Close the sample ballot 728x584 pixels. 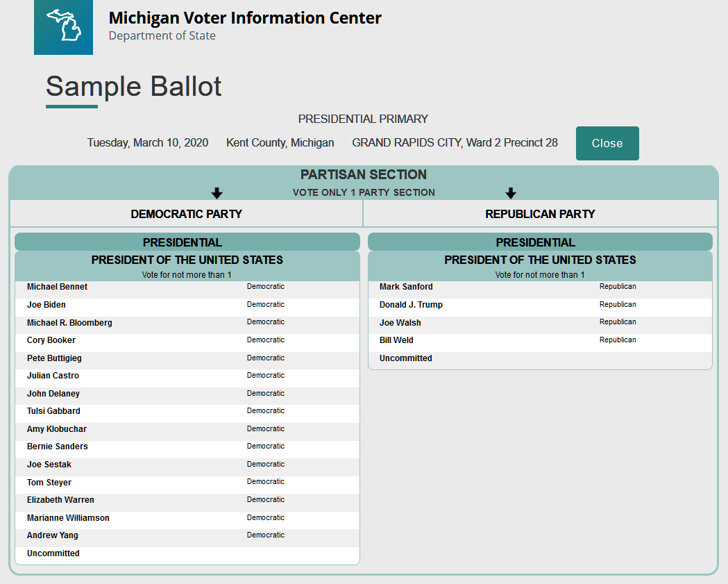(x=607, y=143)
